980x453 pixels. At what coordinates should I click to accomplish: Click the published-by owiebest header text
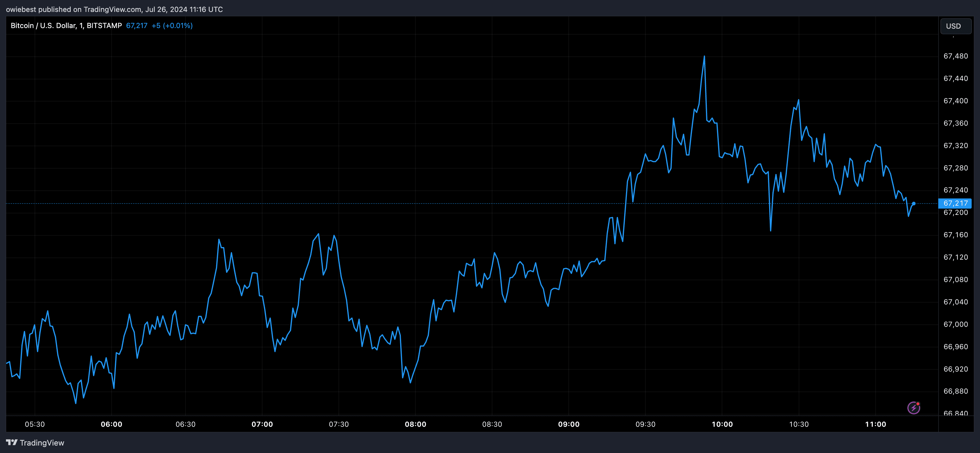pyautogui.click(x=114, y=9)
